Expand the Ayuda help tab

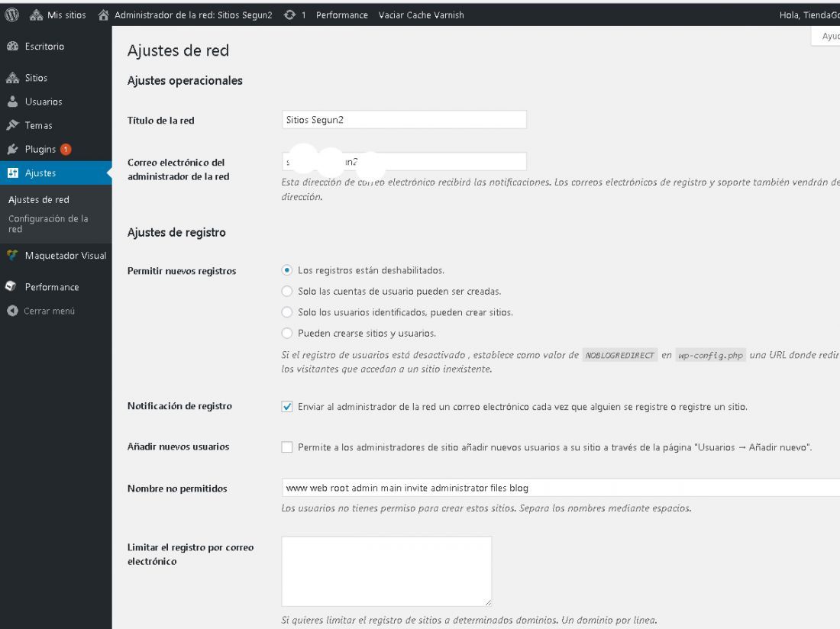(x=826, y=36)
